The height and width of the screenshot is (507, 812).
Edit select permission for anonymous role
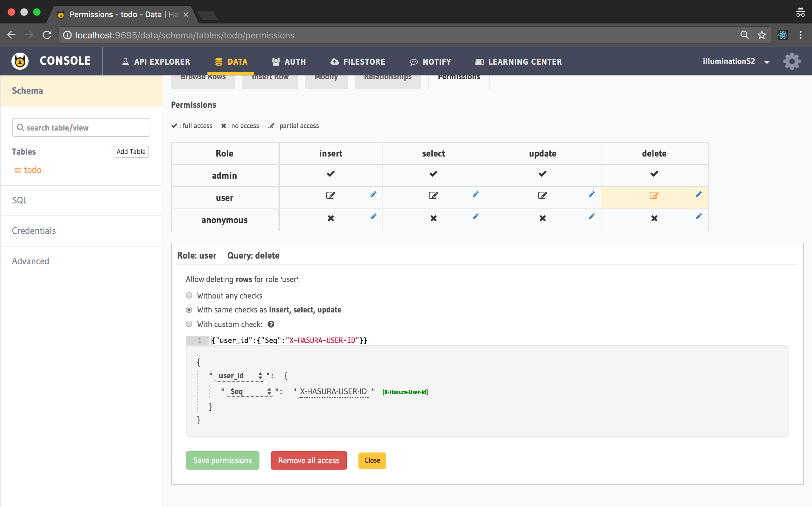475,217
